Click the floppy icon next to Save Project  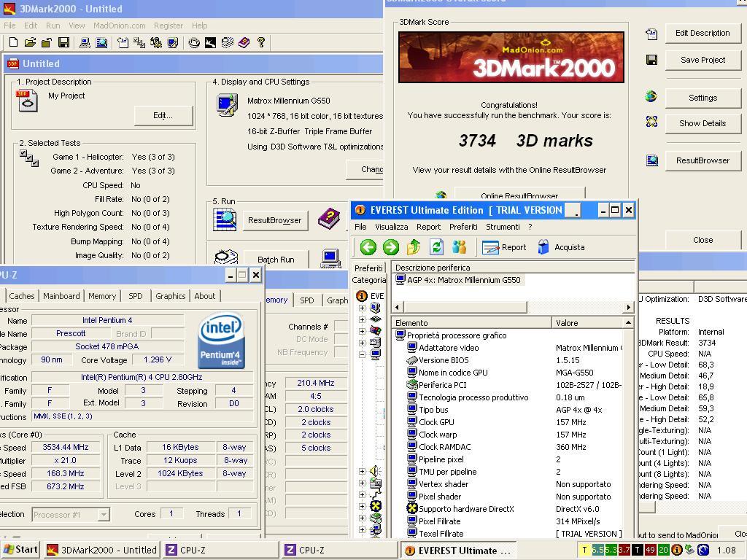tap(651, 60)
